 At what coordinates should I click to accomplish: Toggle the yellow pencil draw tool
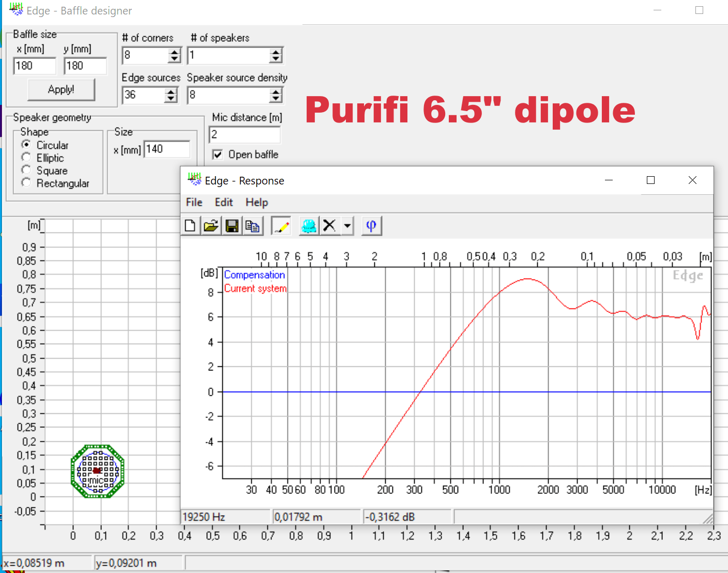(281, 226)
